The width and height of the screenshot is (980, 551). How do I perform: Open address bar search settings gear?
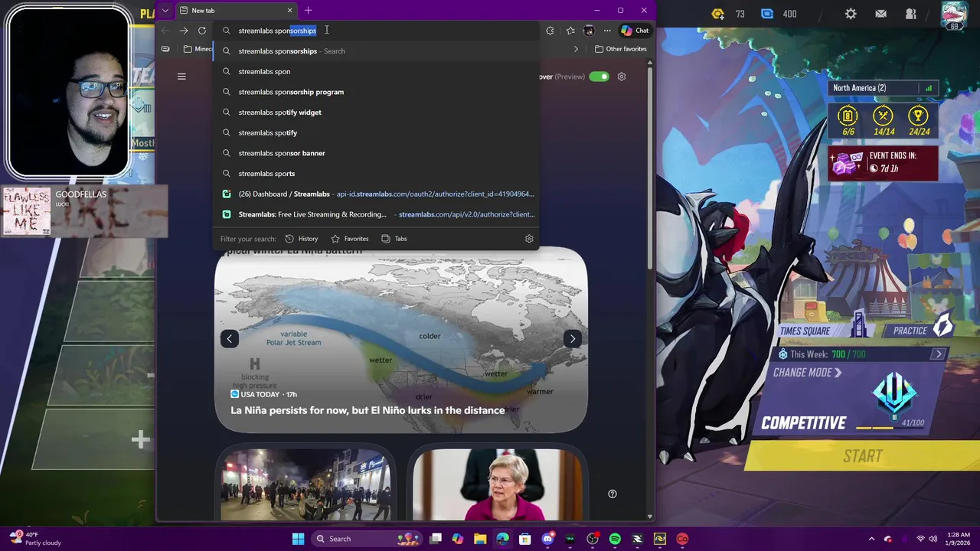click(529, 239)
